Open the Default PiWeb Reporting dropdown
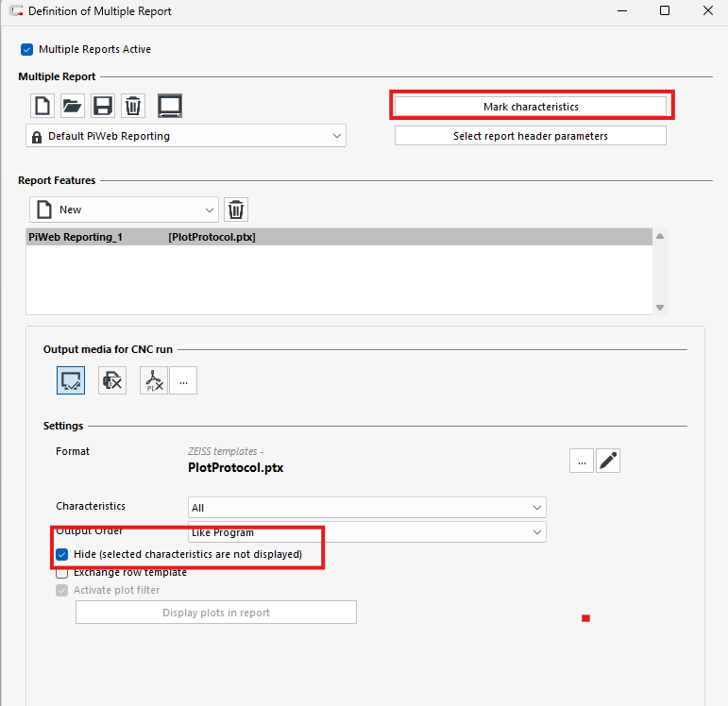 pos(186,136)
